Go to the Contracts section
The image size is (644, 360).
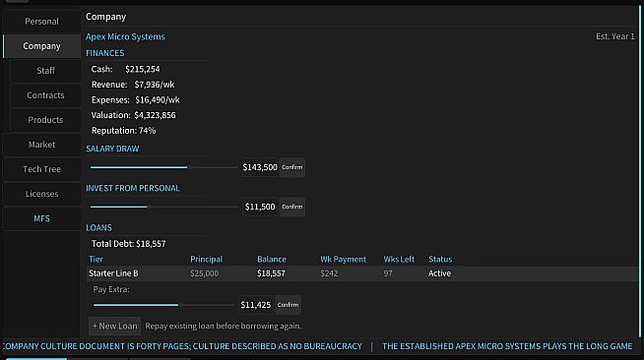[x=45, y=95]
